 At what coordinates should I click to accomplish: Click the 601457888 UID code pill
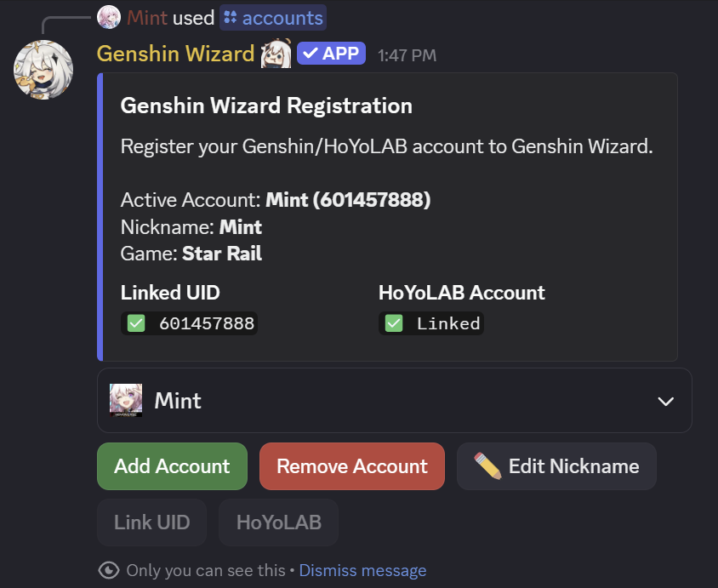[189, 323]
